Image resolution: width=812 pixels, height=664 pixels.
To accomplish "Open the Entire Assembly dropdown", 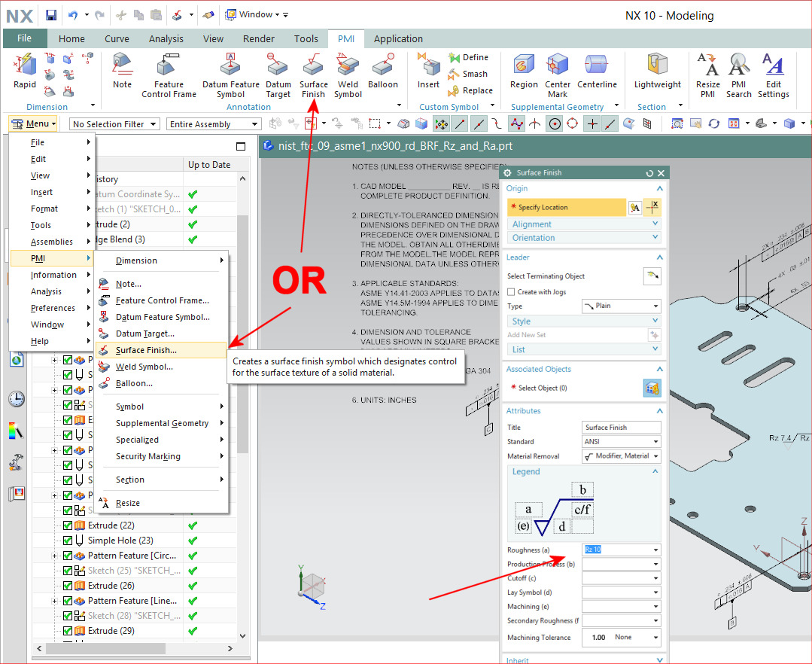I will 214,124.
